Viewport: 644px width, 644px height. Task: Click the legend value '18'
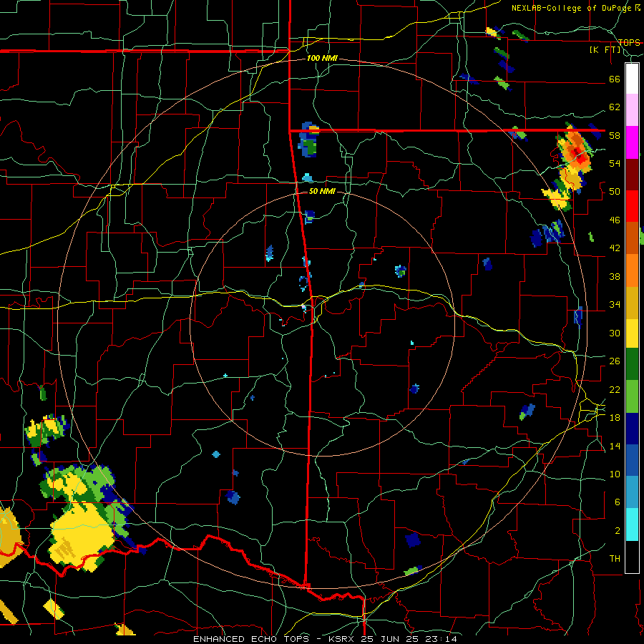(615, 418)
